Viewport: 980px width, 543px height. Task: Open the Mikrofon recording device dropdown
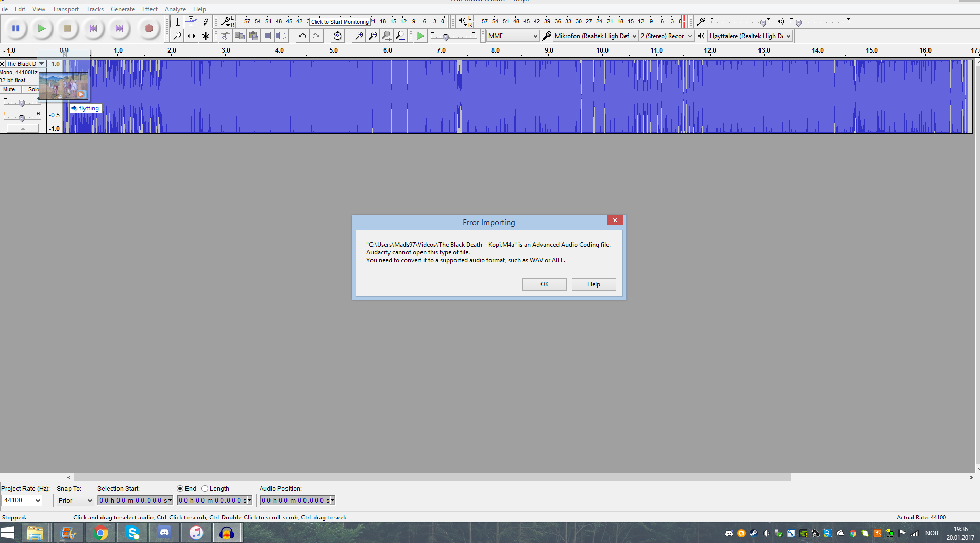point(596,36)
